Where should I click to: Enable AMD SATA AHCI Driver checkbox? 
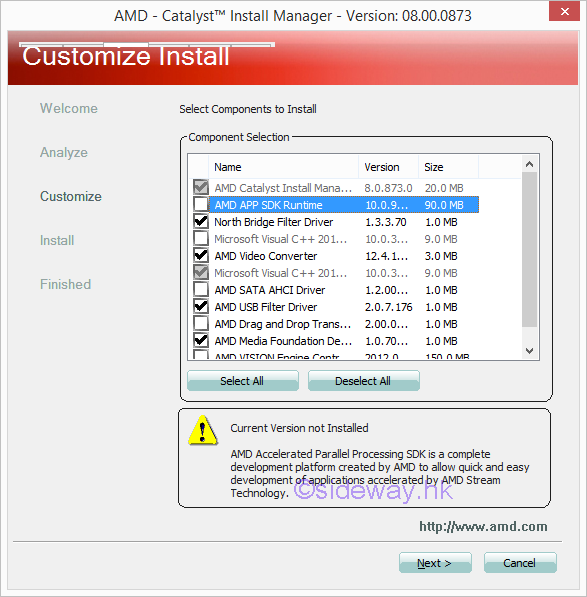(x=201, y=290)
